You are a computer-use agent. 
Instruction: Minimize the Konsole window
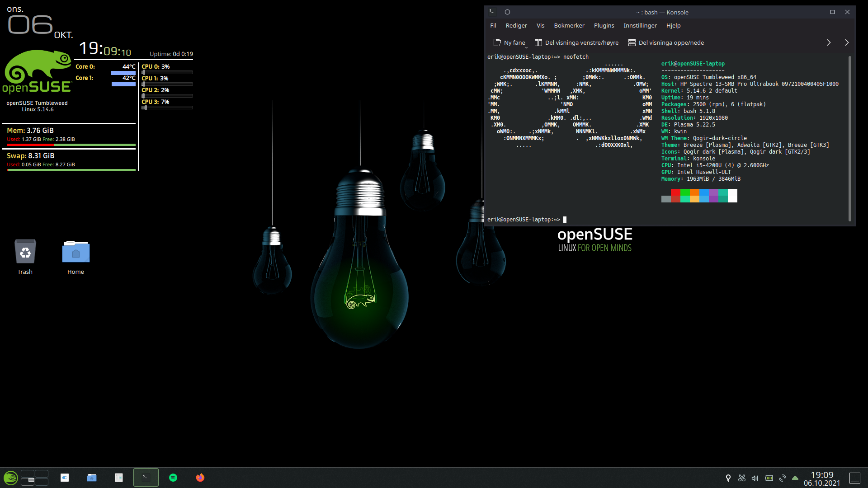(817, 12)
